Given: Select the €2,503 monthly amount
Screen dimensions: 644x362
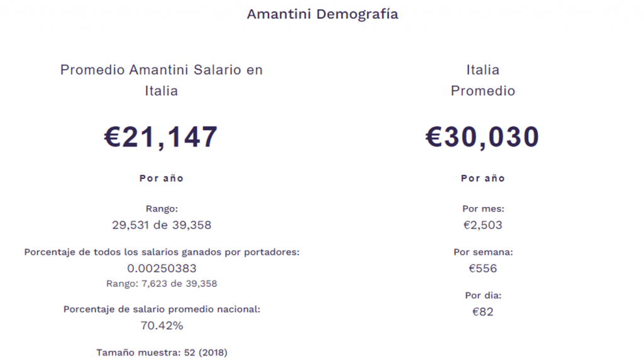Looking at the screenshot, I should [x=482, y=225].
